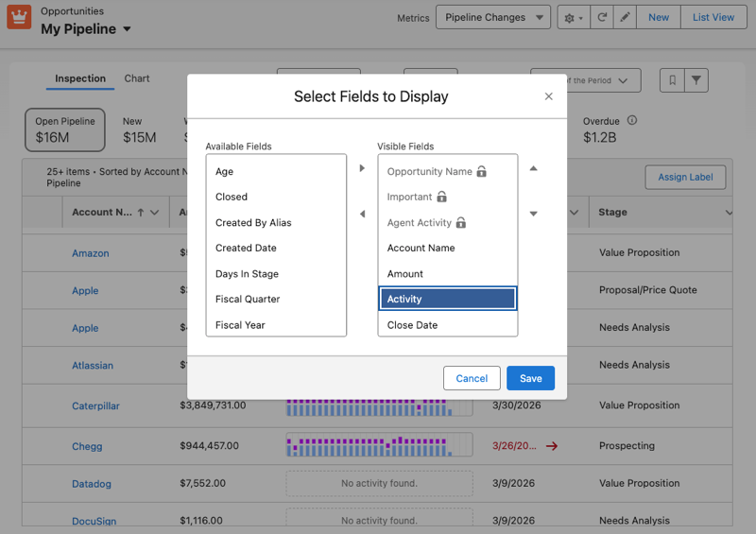Open the Chegg account link

(87, 446)
